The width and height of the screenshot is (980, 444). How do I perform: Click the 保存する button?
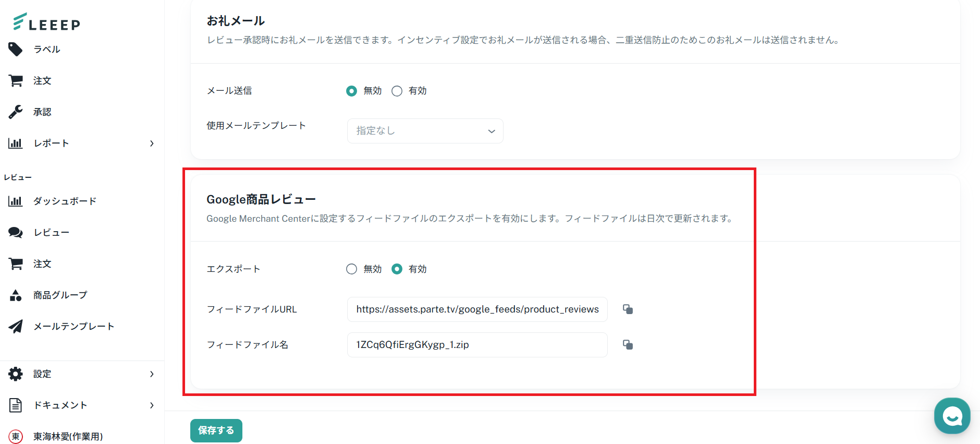pos(216,430)
